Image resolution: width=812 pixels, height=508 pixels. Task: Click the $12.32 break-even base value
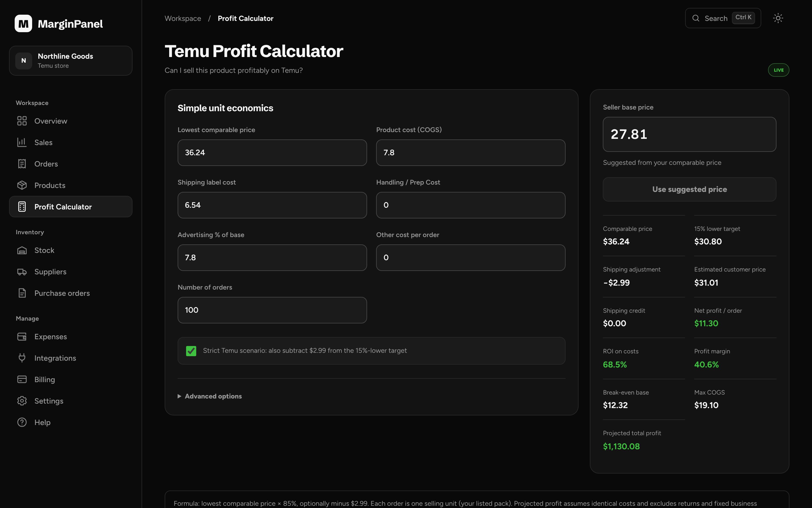(x=615, y=405)
